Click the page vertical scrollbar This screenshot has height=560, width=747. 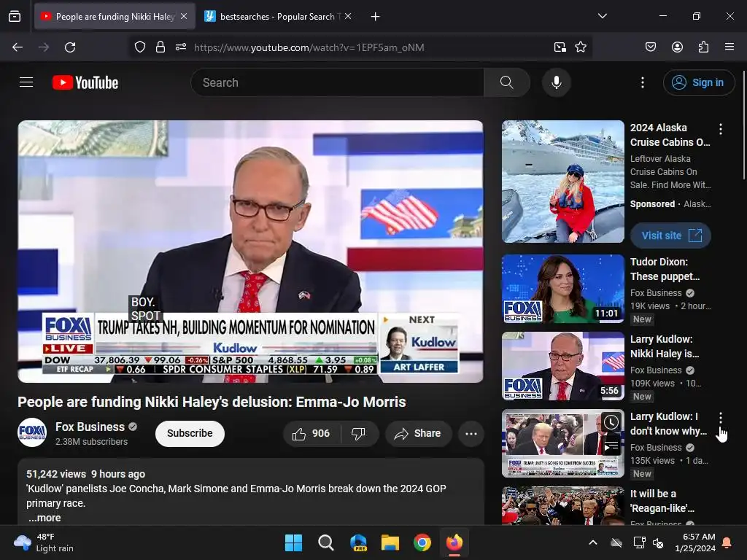tap(744, 125)
